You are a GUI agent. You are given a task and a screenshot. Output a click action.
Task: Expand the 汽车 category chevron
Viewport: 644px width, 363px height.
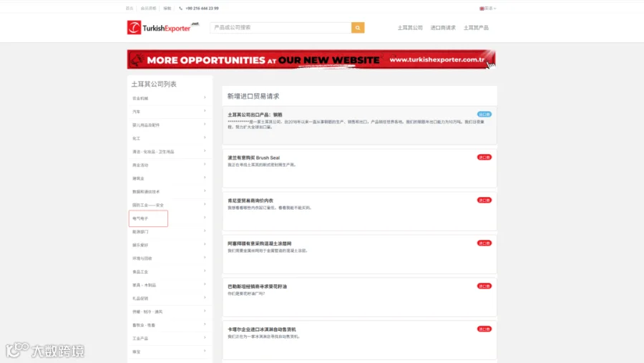205,111
